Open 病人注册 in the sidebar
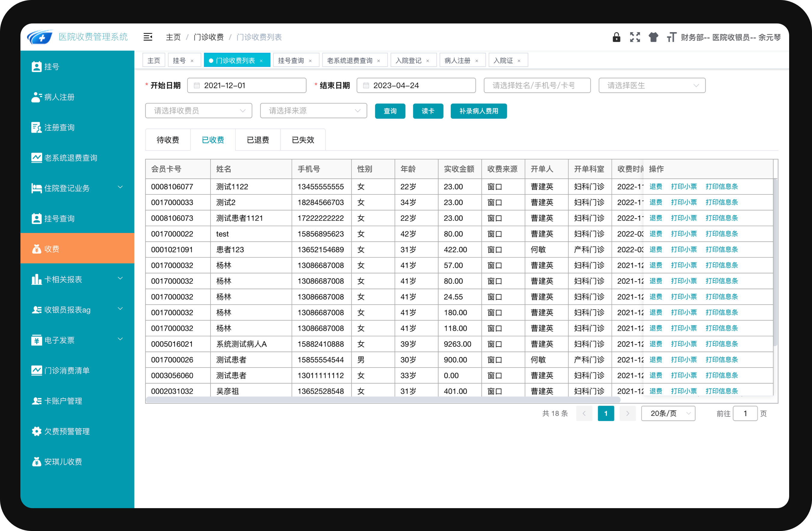The width and height of the screenshot is (812, 531). pyautogui.click(x=78, y=97)
